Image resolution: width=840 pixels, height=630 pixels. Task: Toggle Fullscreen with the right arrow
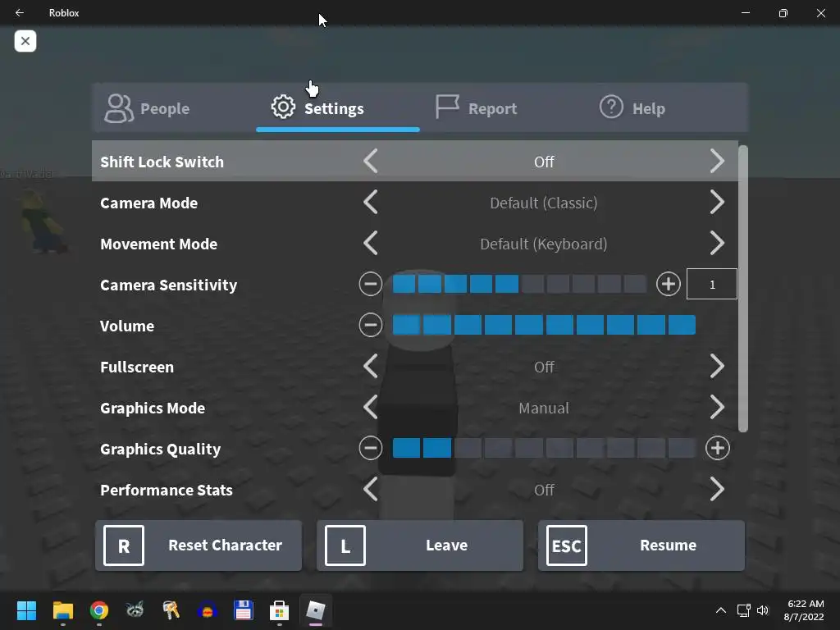coord(717,367)
